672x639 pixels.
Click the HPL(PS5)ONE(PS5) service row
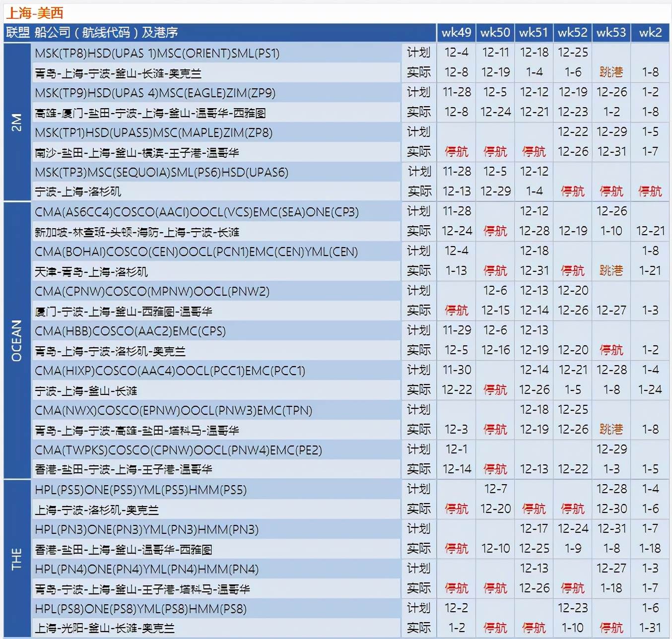tap(216, 489)
